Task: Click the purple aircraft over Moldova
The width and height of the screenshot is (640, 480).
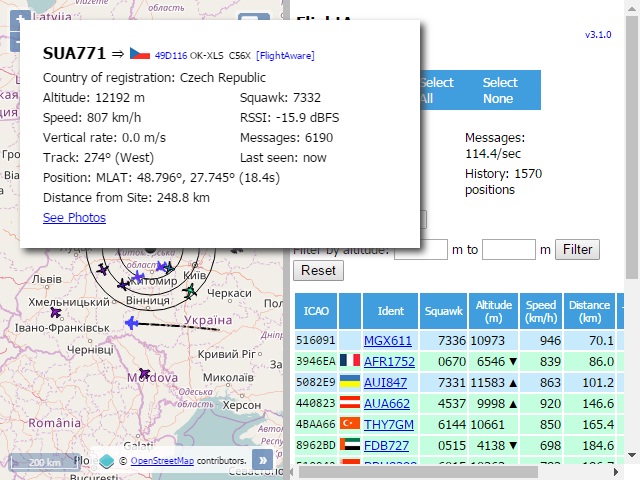Action: (143, 371)
